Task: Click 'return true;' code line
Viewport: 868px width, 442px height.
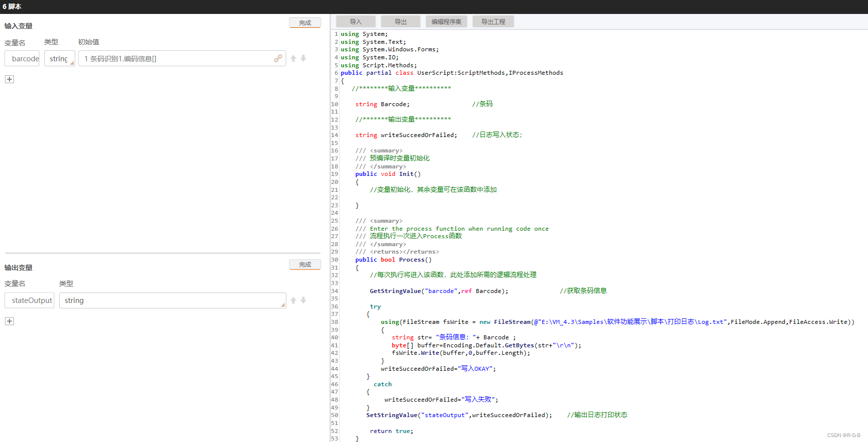Action: pos(391,431)
